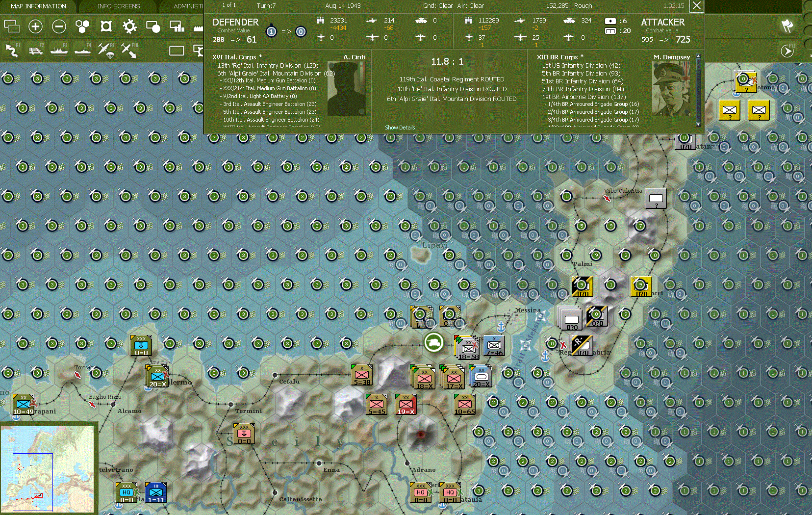Select the F2 rail movement icon
The width and height of the screenshot is (812, 515).
[36, 51]
